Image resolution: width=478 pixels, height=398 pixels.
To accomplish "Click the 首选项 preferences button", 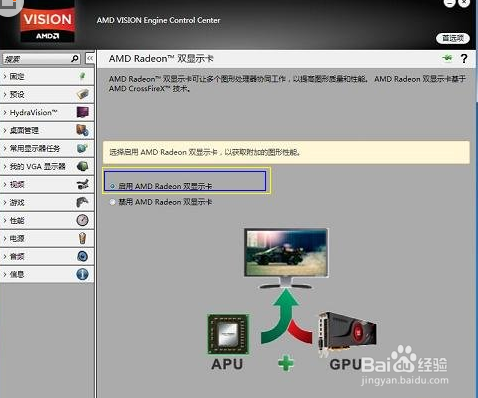I will 453,38.
